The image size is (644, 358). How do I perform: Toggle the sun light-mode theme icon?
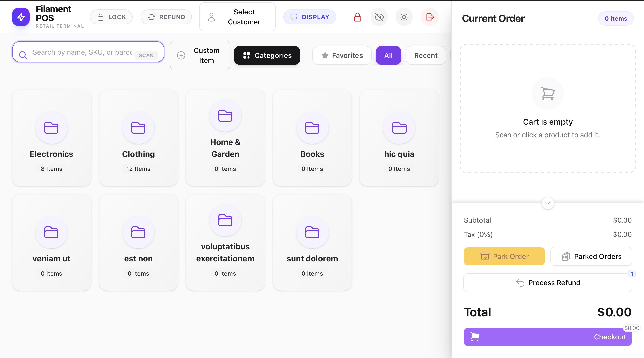pos(404,17)
